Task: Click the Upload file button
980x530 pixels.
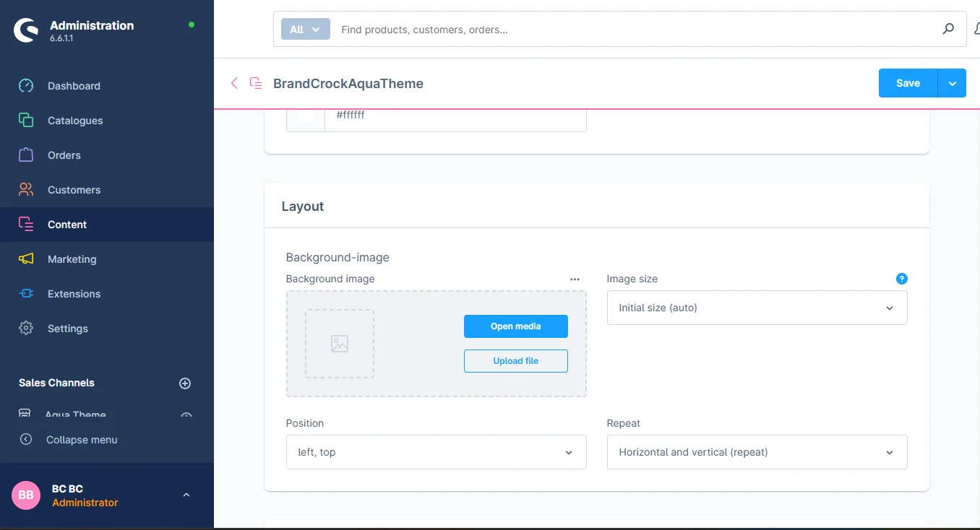Action: [515, 361]
